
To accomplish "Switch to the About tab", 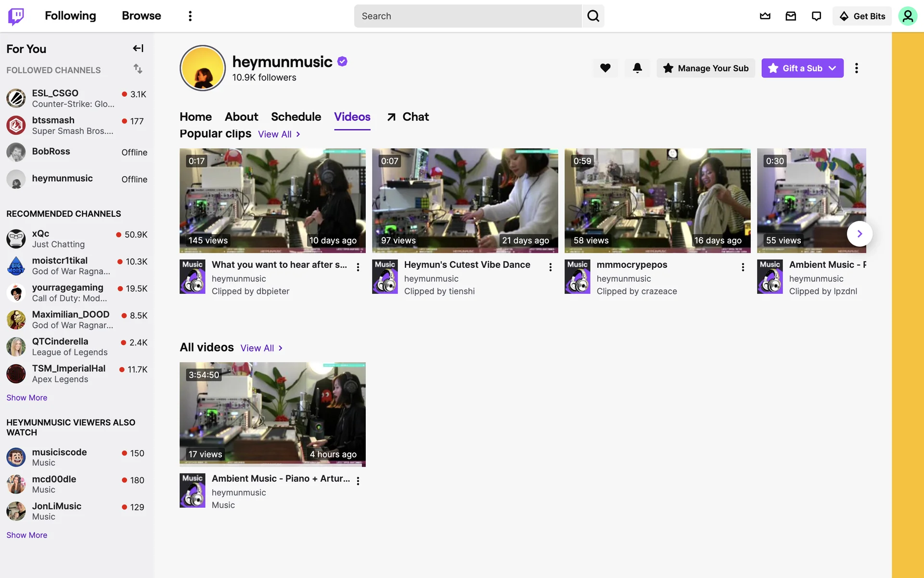I will pos(241,117).
